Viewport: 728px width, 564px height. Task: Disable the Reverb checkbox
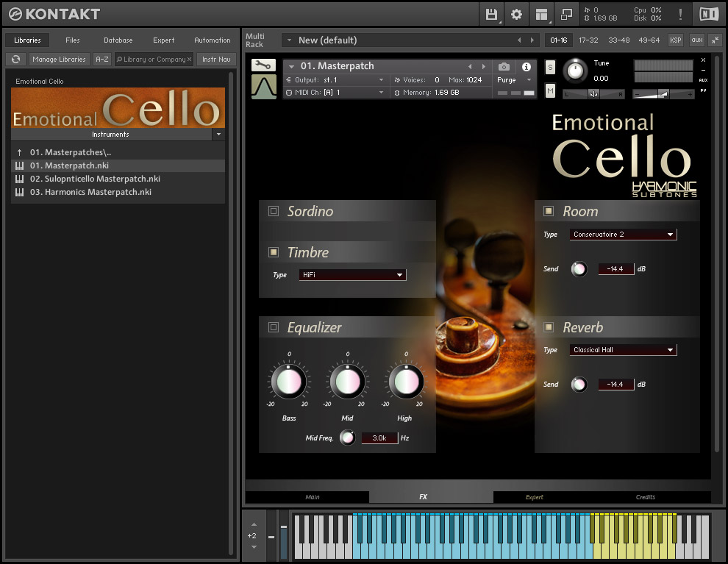549,328
